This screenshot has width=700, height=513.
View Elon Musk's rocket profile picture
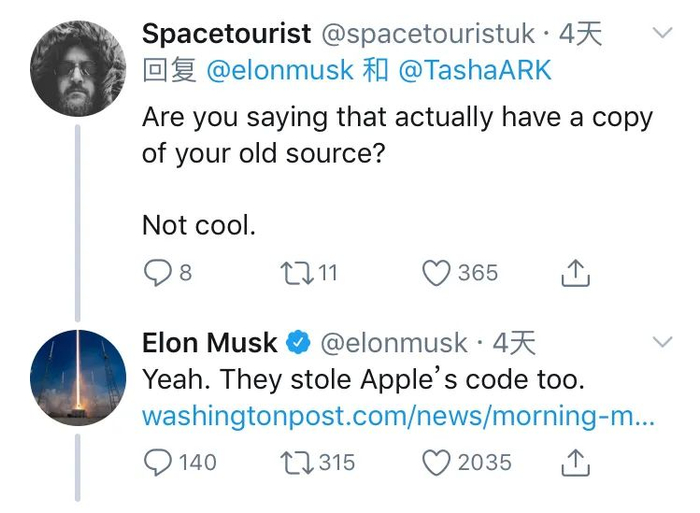tap(78, 377)
